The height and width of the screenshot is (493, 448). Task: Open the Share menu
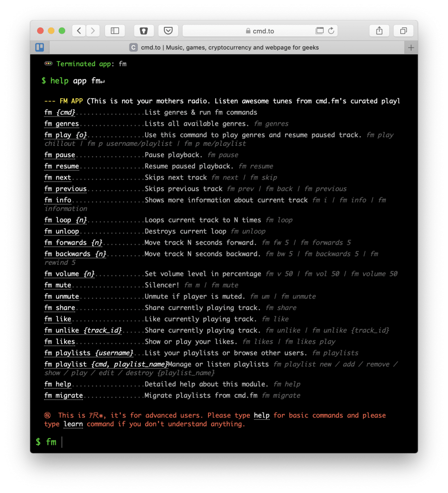click(x=380, y=30)
